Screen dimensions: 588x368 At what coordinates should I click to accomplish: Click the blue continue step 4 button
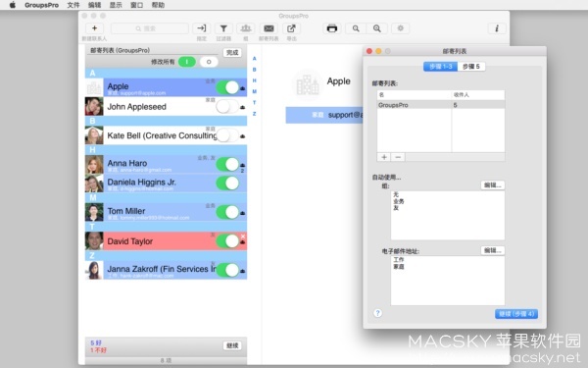(x=516, y=314)
